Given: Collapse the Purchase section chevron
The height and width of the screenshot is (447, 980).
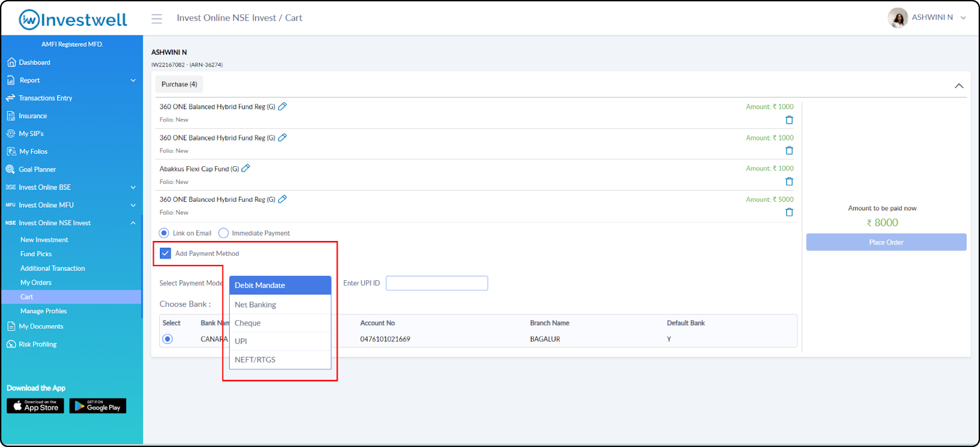Looking at the screenshot, I should click(959, 86).
